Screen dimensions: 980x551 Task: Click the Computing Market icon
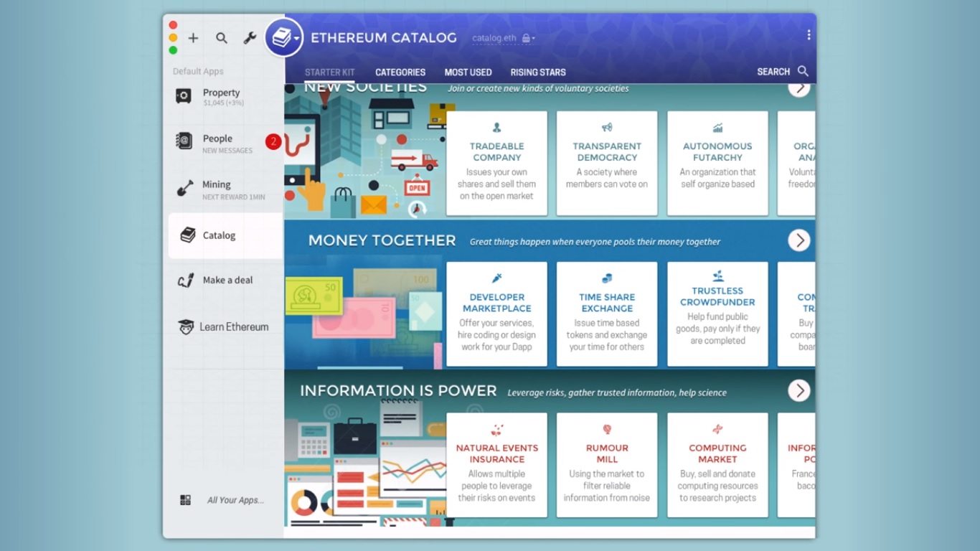(717, 430)
